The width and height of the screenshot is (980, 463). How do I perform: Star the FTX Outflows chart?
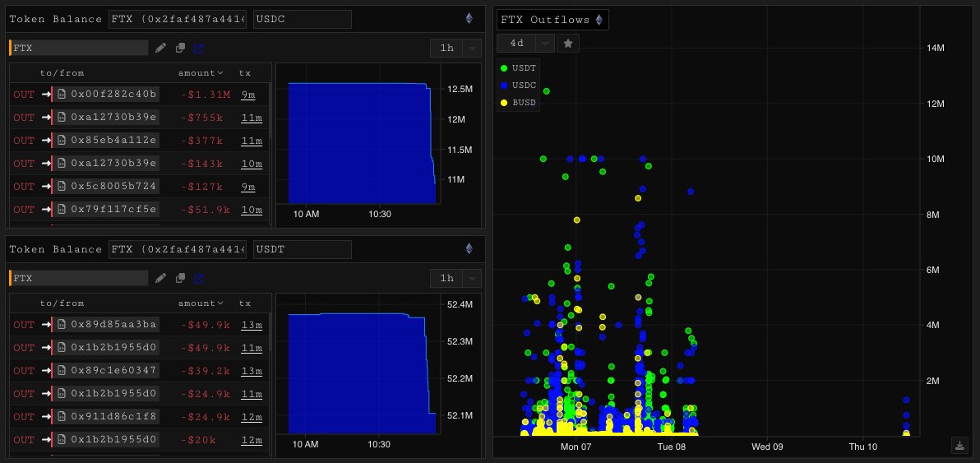pyautogui.click(x=568, y=43)
